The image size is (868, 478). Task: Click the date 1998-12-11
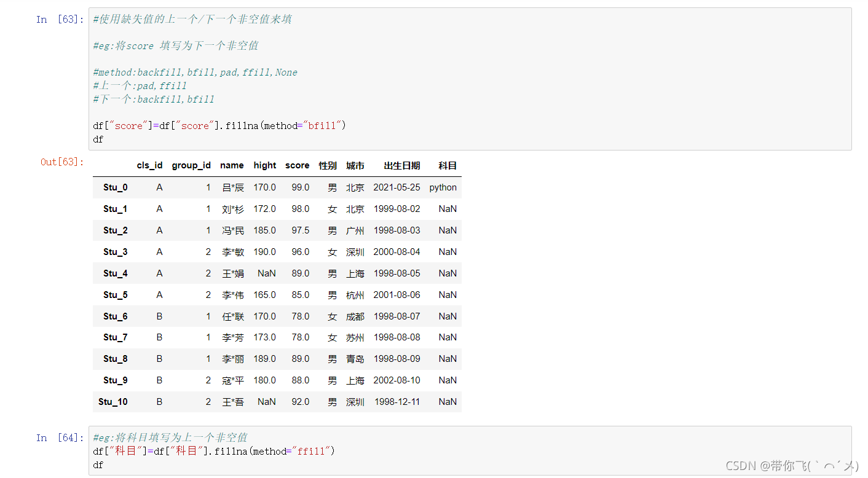click(397, 402)
